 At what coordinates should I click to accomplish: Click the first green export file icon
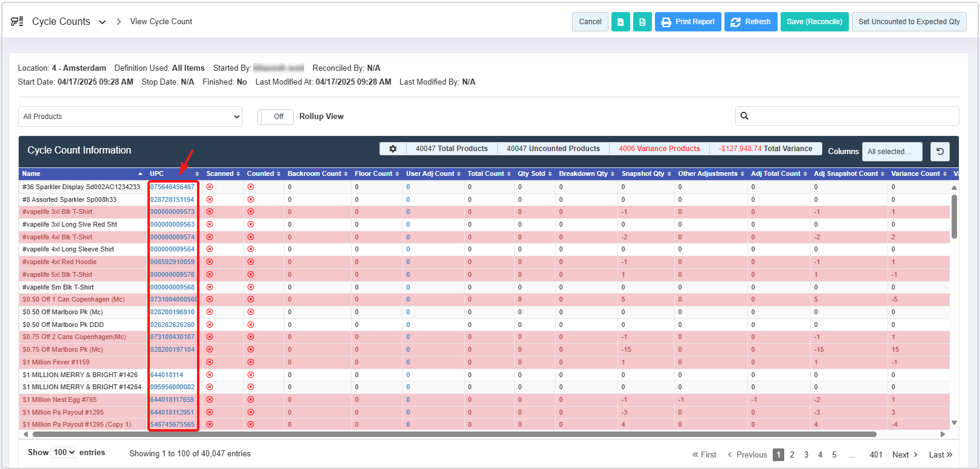[621, 22]
